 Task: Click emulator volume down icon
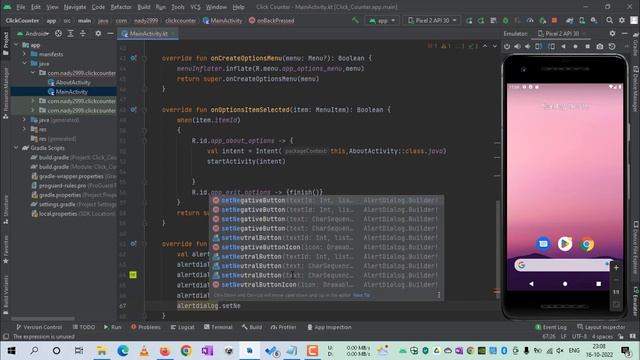[528, 47]
